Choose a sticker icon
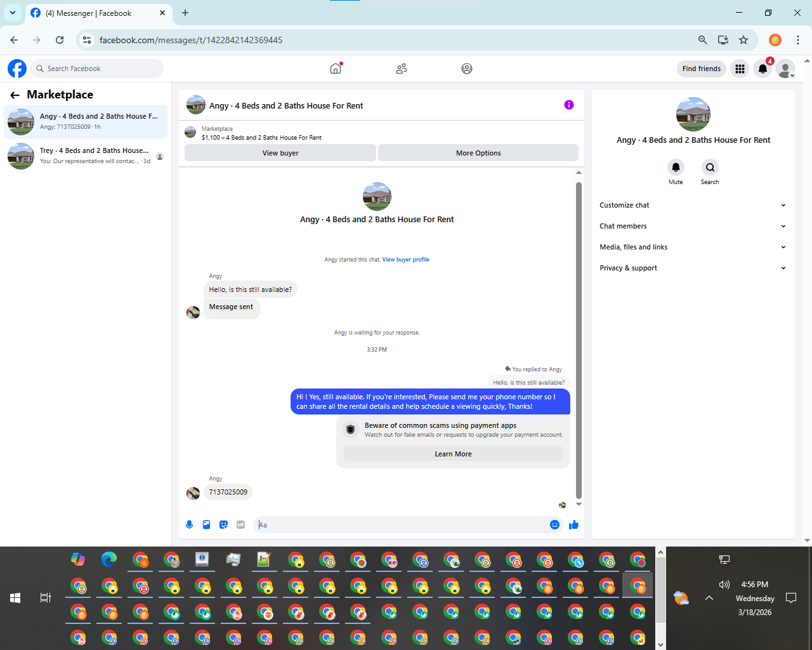812x650 pixels. [x=223, y=524]
